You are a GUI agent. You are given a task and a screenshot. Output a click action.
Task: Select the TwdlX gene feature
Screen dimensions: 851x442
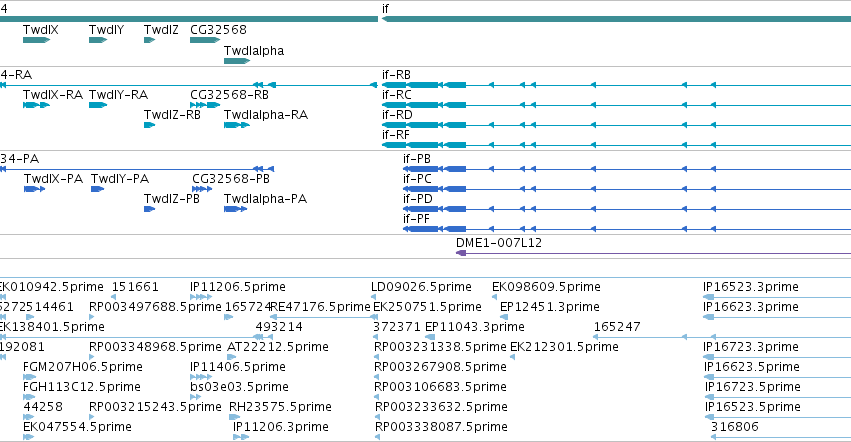point(36,40)
